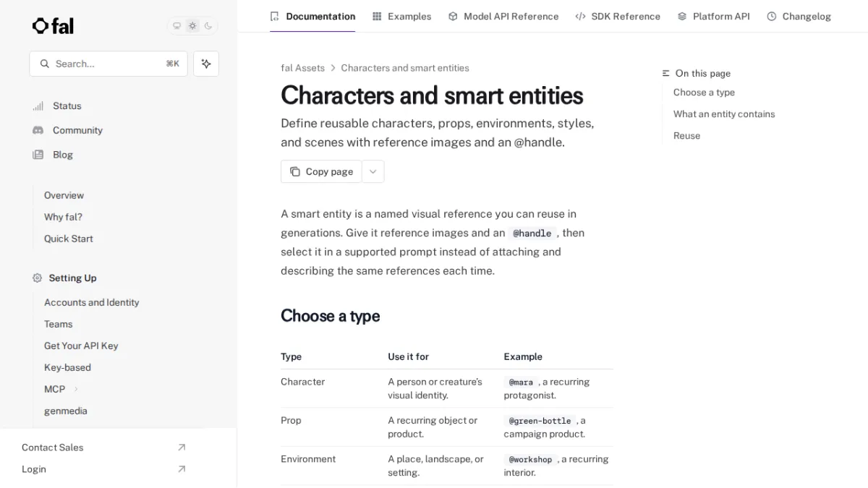Viewport: 868px width, 488px height.
Task: Expand the MCP section chevron
Action: tap(76, 389)
